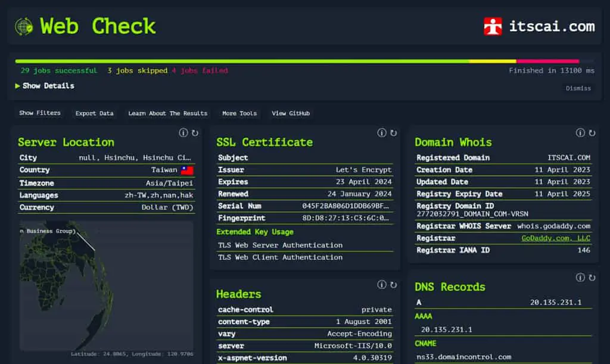Open info icon on DNS Records card
This screenshot has width=610, height=364.
tap(580, 277)
